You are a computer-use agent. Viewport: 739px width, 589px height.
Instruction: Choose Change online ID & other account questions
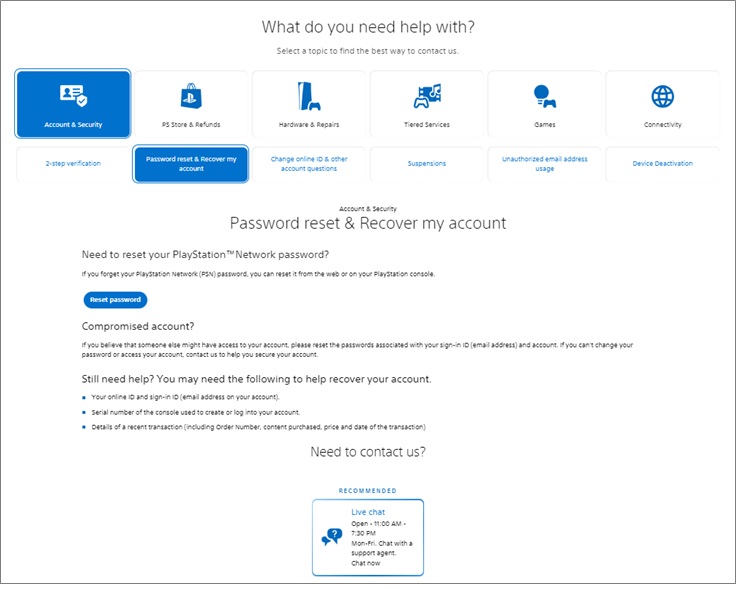309,164
